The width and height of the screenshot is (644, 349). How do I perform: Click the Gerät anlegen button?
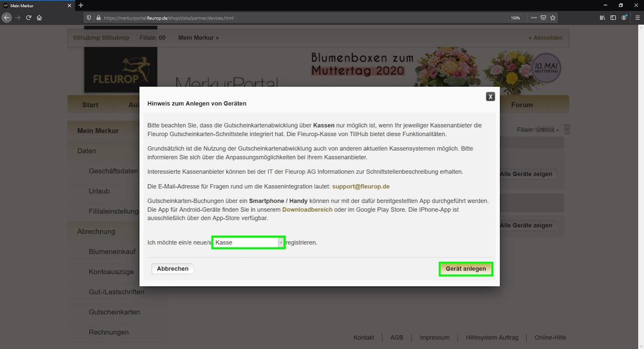click(x=466, y=269)
